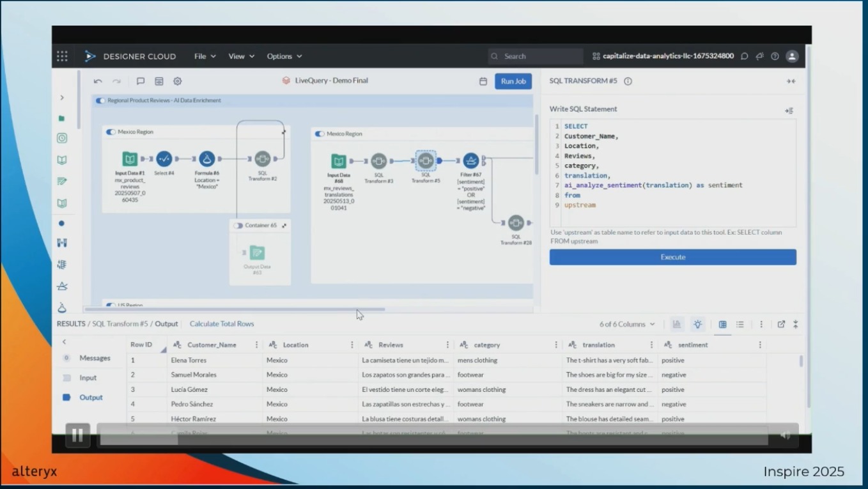
Task: Open the File menu
Action: point(205,56)
